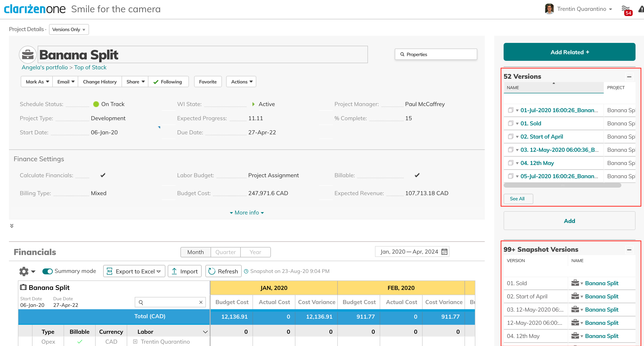The height and width of the screenshot is (346, 644).
Task: Toggle the Following checkmark button
Action: pos(168,82)
